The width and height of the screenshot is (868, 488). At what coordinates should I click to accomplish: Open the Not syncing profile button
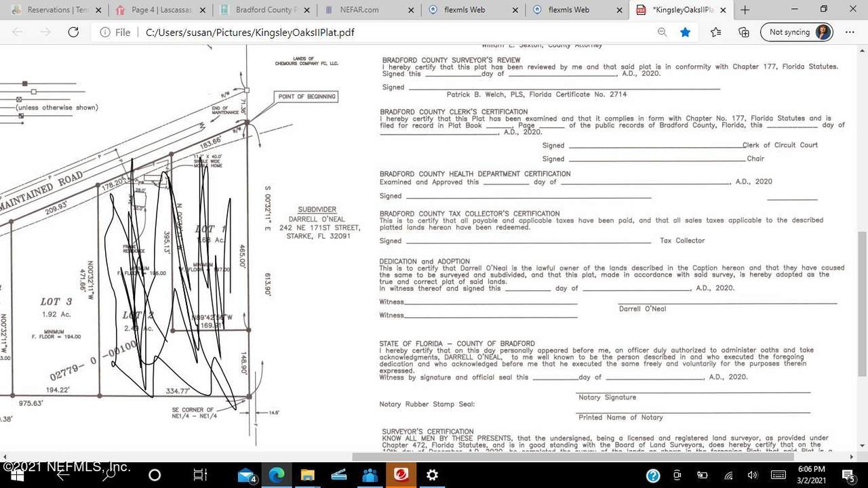797,32
